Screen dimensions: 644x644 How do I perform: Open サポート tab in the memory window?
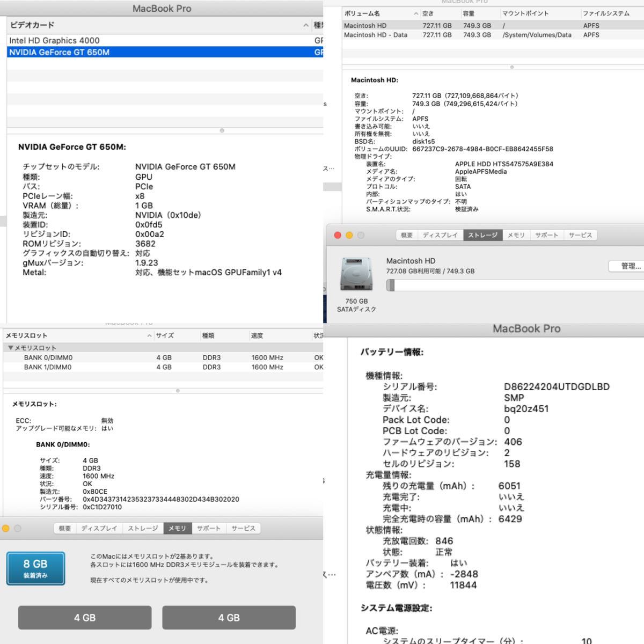(x=208, y=529)
